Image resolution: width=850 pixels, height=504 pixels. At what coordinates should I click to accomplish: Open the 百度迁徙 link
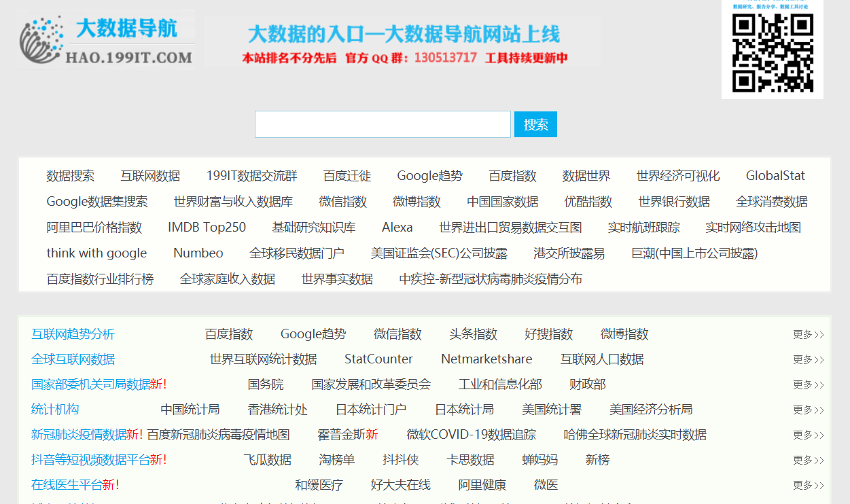(347, 176)
